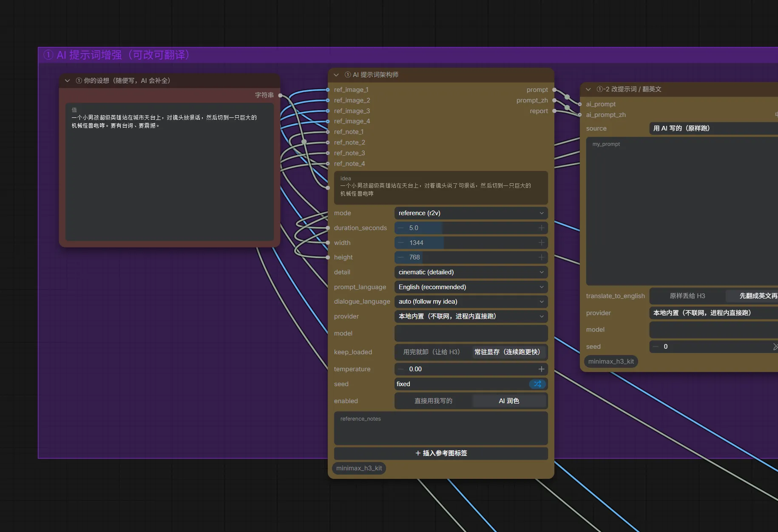Screen dimensions: 778x532
Task: Click node title ①-2 改提示词 / 翻英文
Action: [629, 89]
